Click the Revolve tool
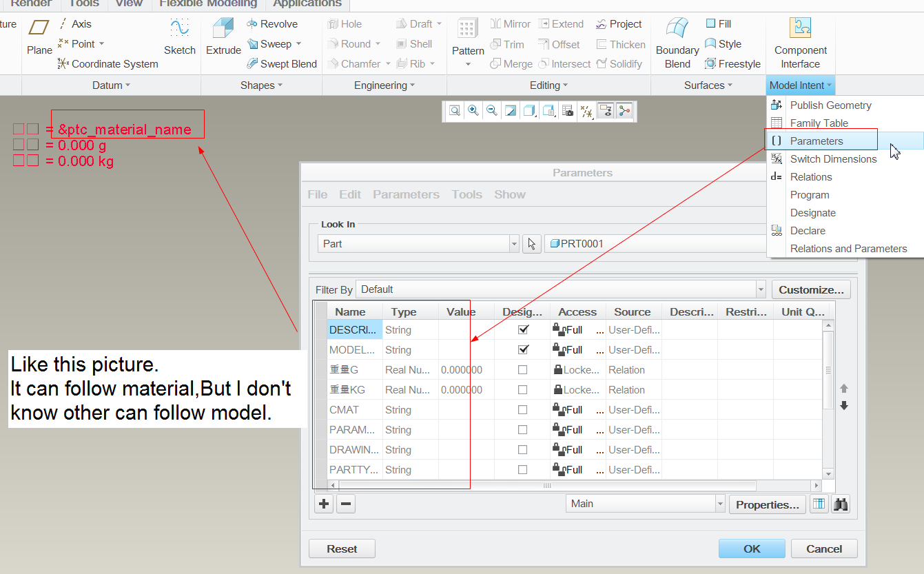The width and height of the screenshot is (924, 574). pyautogui.click(x=272, y=23)
